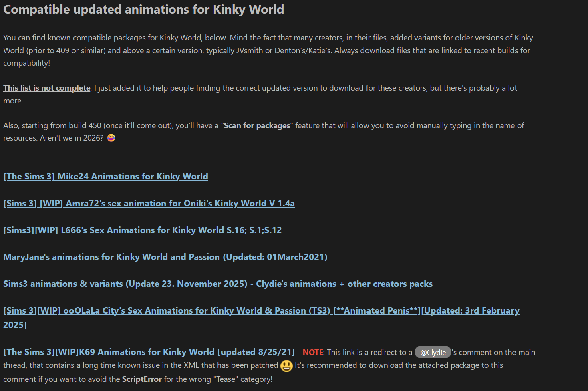The image size is (588, 391).
Task: Click the bold 'ScriptError' word
Action: coord(142,379)
